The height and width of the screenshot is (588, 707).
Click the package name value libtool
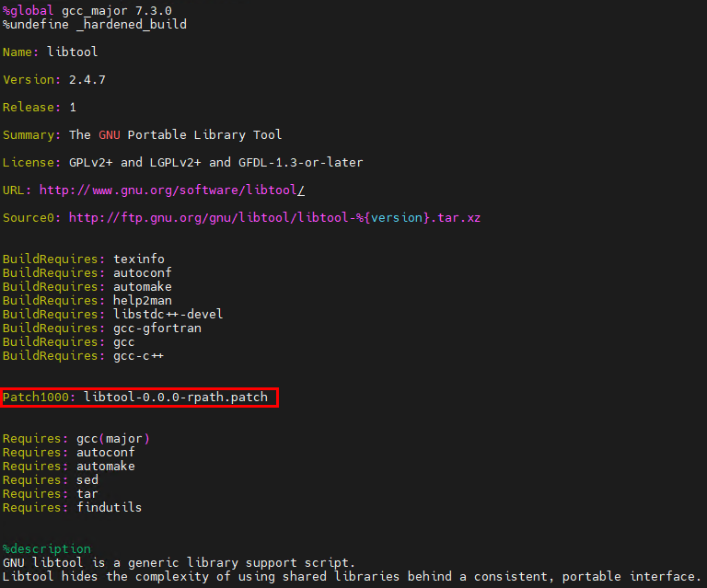coord(72,52)
